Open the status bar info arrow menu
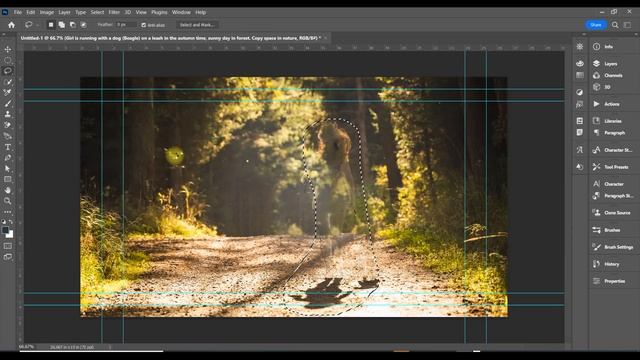 click(110, 347)
